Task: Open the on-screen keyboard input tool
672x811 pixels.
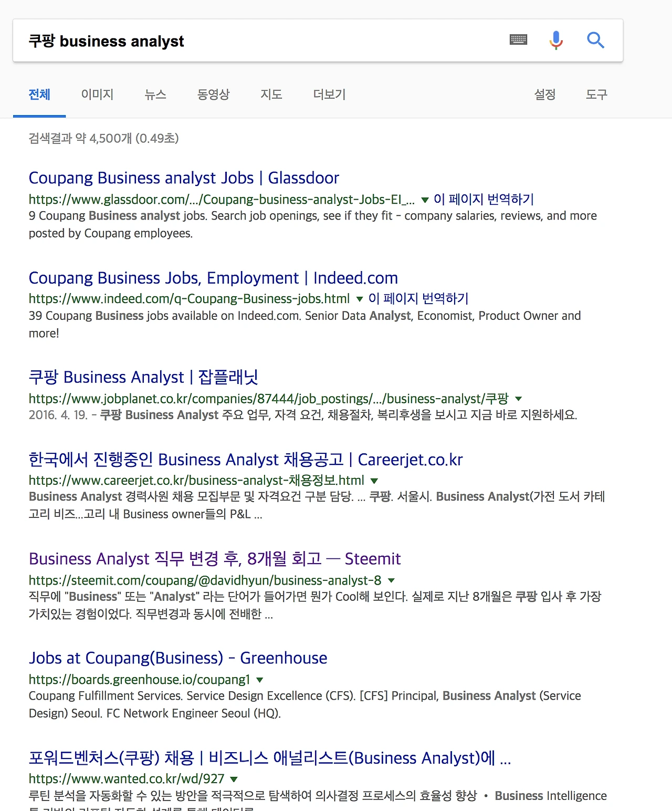Action: [518, 40]
